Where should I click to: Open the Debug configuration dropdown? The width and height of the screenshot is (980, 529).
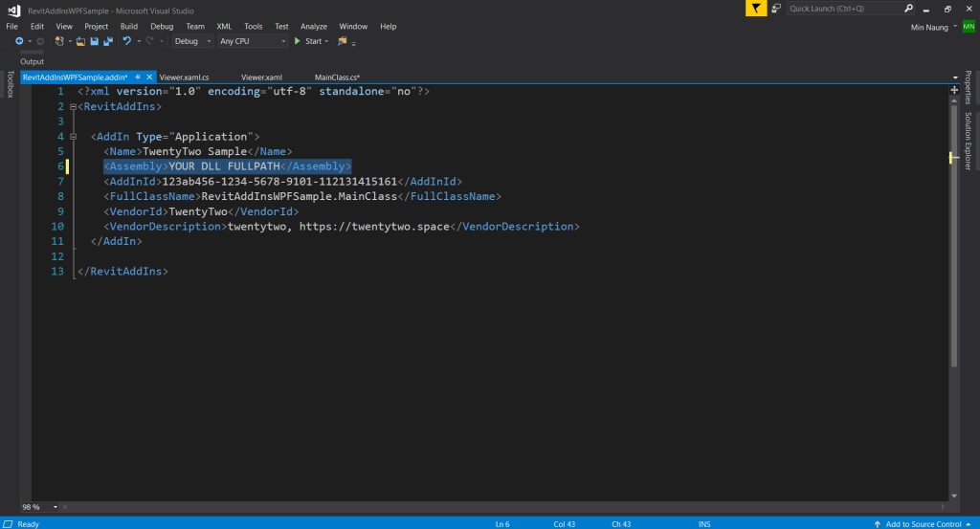(x=192, y=41)
